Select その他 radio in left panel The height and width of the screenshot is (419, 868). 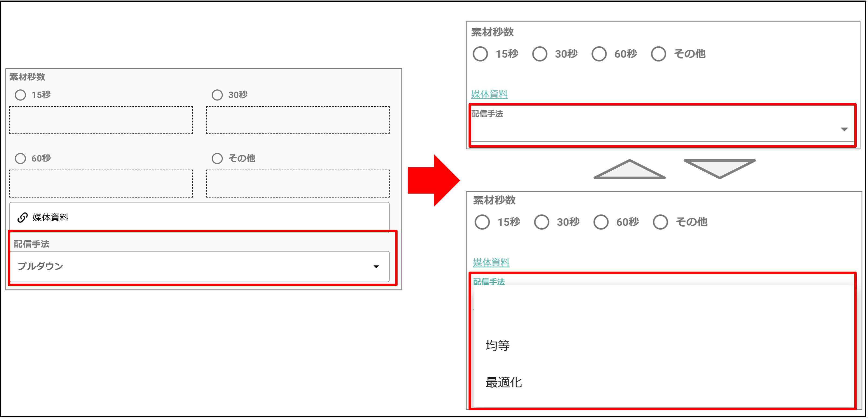coord(217,158)
